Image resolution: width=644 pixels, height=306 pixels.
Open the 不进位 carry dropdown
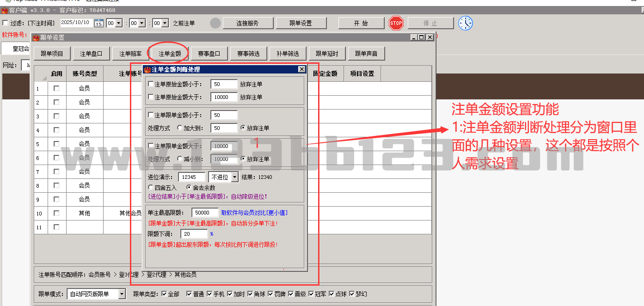pos(234,177)
